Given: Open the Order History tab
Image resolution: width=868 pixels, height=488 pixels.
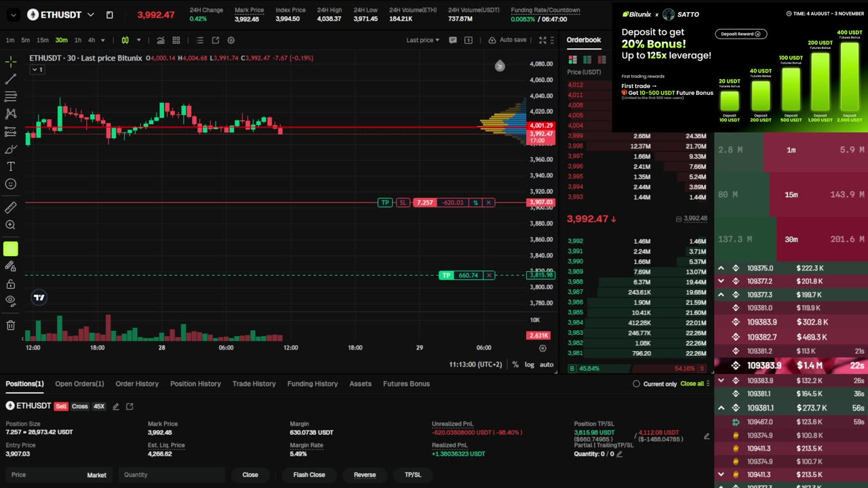Looking at the screenshot, I should [x=137, y=384].
